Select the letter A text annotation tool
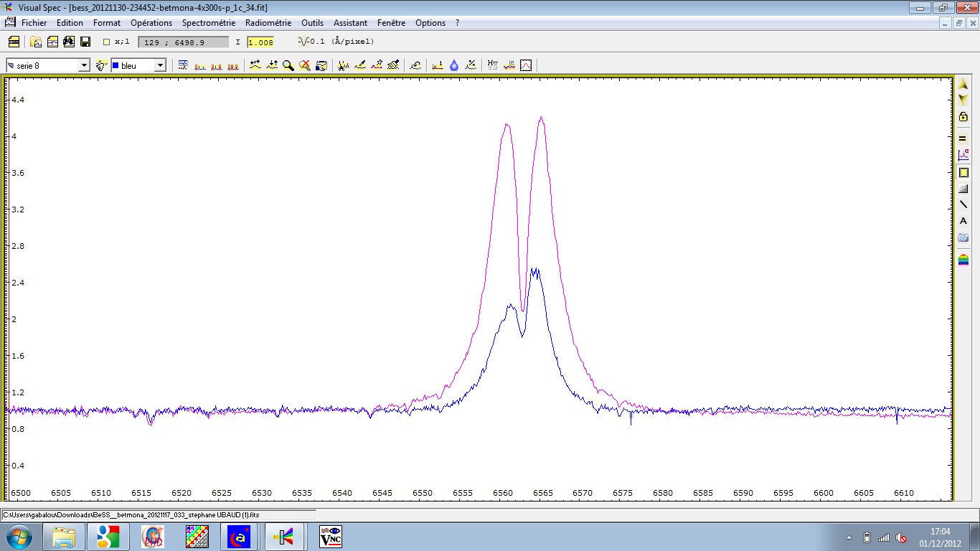The width and height of the screenshot is (980, 551). 963,221
